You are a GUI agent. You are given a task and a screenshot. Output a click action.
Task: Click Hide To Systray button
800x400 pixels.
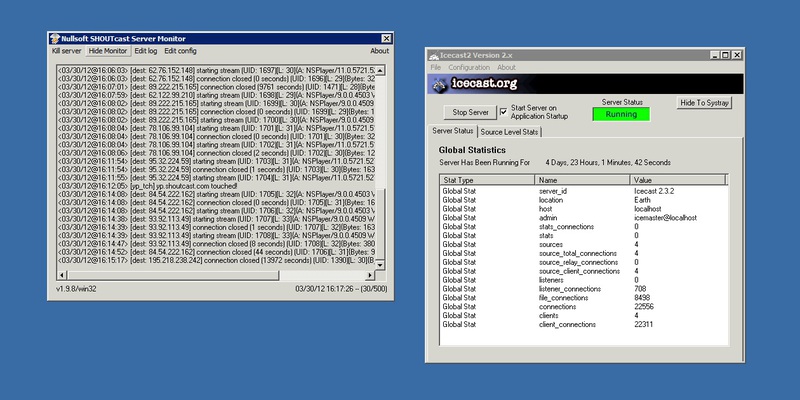704,103
